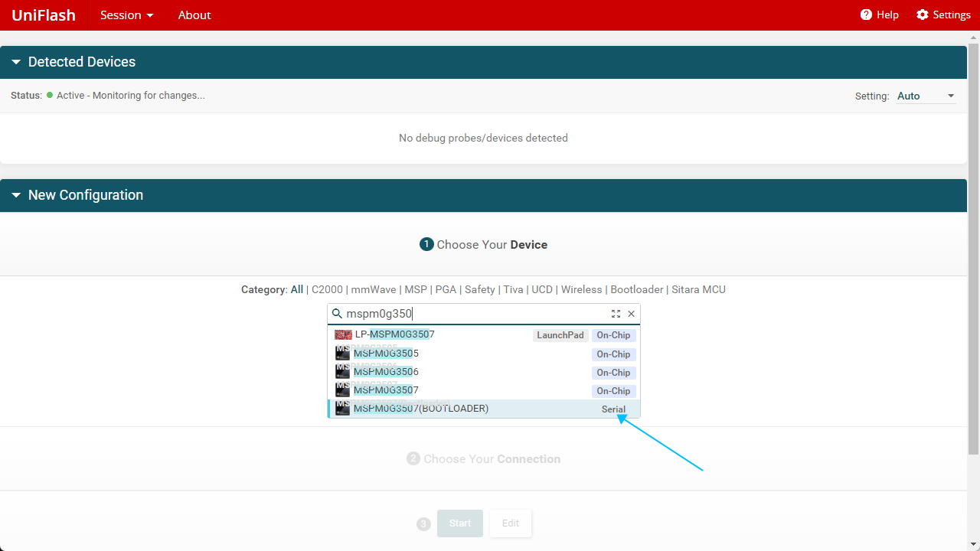Click the 'No debug probes/devices detected' message
The height and width of the screenshot is (551, 980).
coord(483,139)
